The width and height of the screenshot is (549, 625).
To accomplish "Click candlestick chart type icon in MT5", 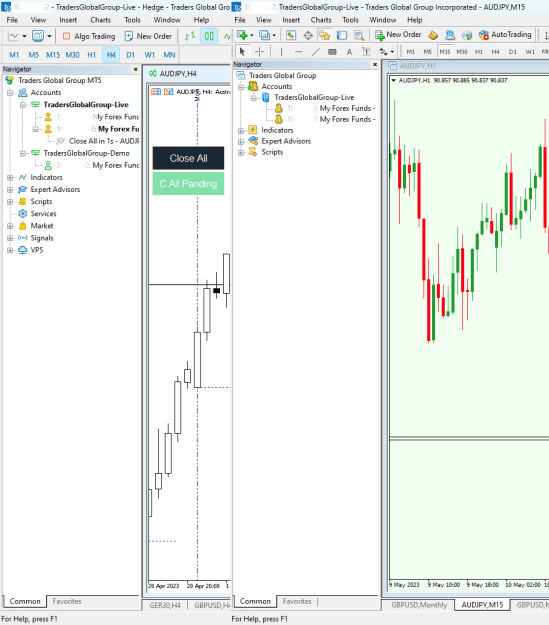I will tap(209, 36).
